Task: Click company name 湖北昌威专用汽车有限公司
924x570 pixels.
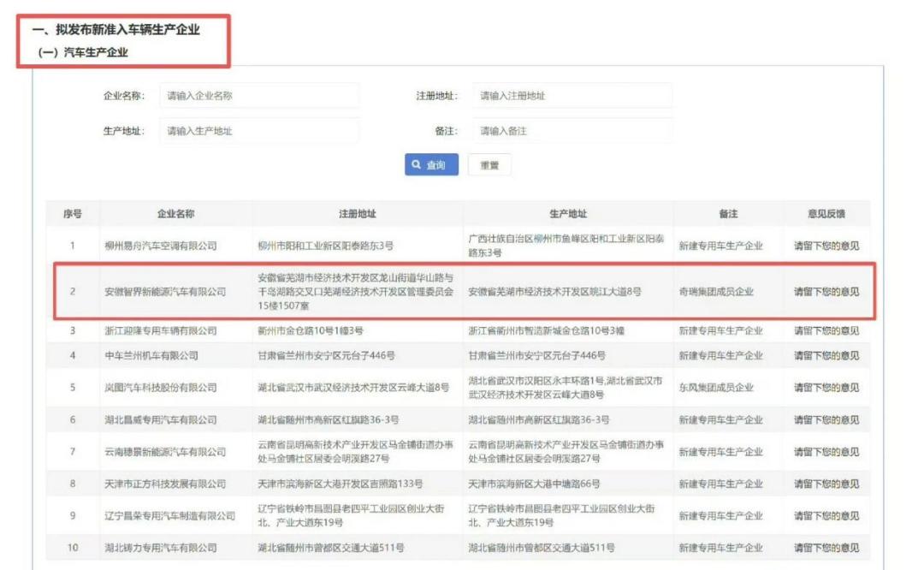Action: click(x=161, y=419)
